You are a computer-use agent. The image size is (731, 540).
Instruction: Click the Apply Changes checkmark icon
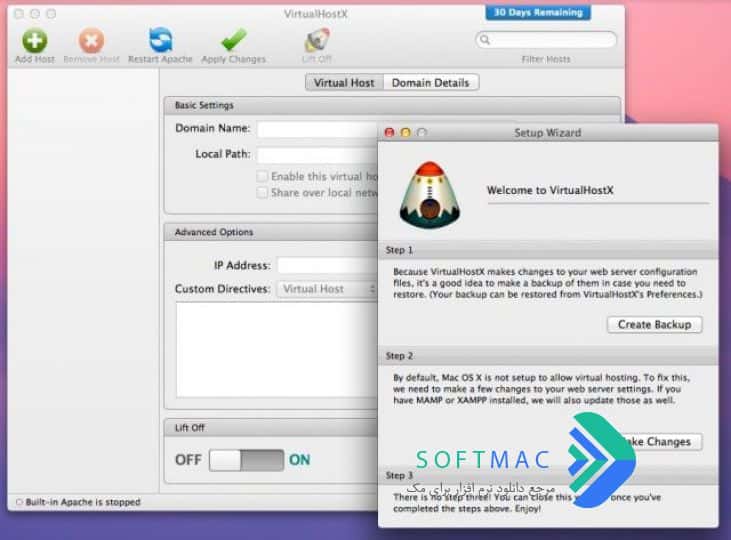pyautogui.click(x=234, y=40)
